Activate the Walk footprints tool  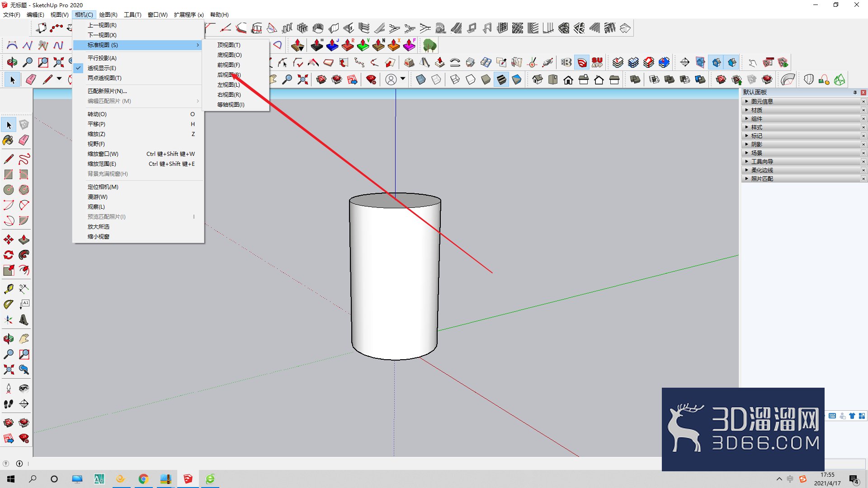tap(9, 404)
